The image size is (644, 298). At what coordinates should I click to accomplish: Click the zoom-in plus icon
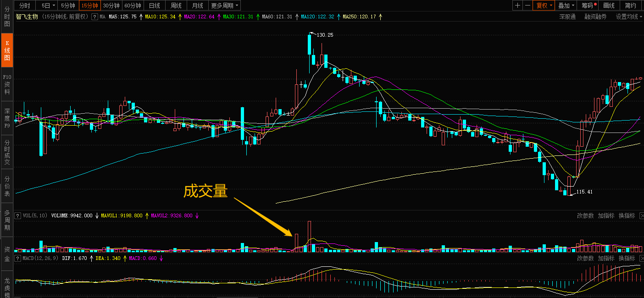point(518,6)
